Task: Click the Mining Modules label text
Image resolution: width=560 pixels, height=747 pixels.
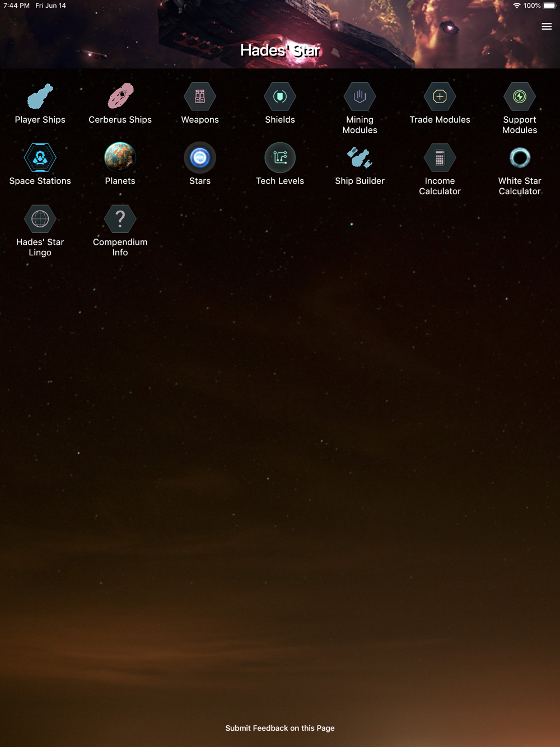Action: 360,125
